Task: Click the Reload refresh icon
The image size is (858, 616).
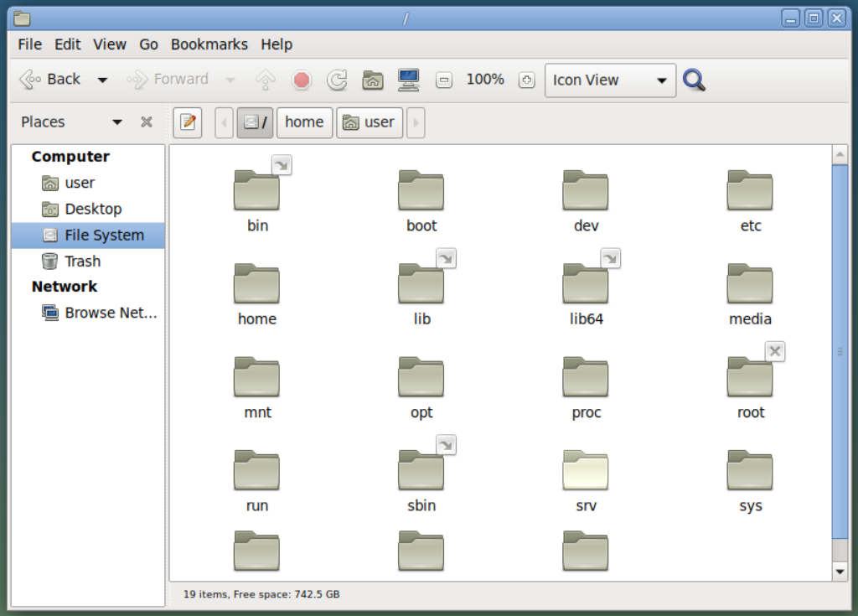Action: [337, 80]
